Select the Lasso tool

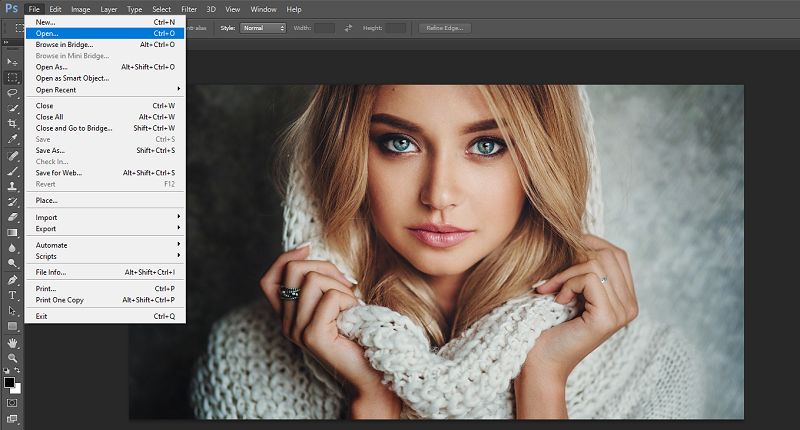tap(12, 93)
